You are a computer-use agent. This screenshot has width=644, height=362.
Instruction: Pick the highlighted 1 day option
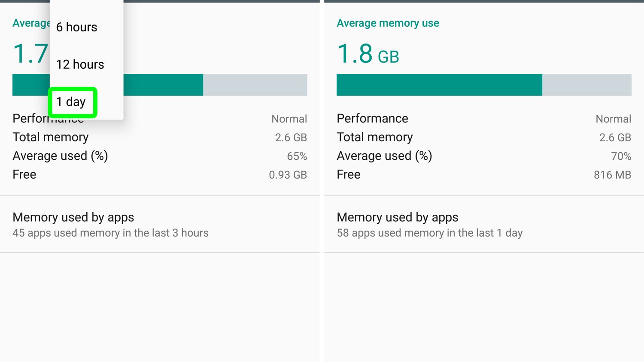(x=71, y=102)
